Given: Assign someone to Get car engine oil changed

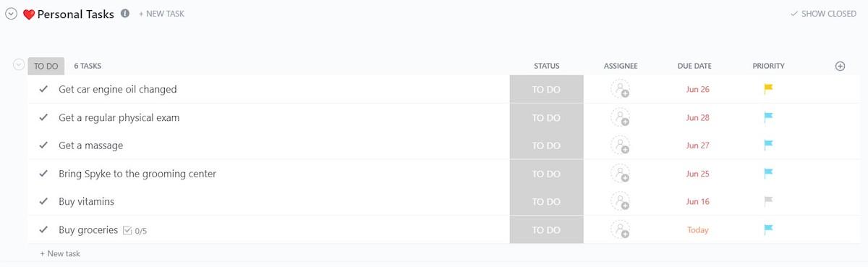Looking at the screenshot, I should coord(620,89).
